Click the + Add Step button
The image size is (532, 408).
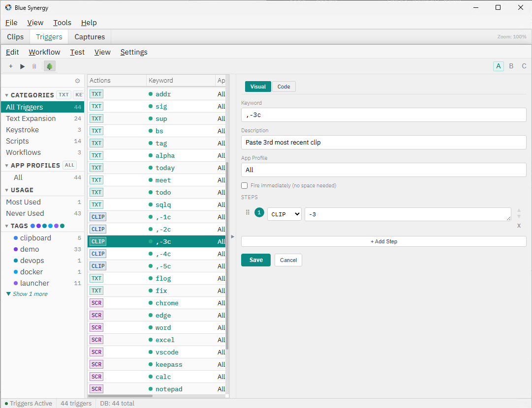click(x=384, y=242)
